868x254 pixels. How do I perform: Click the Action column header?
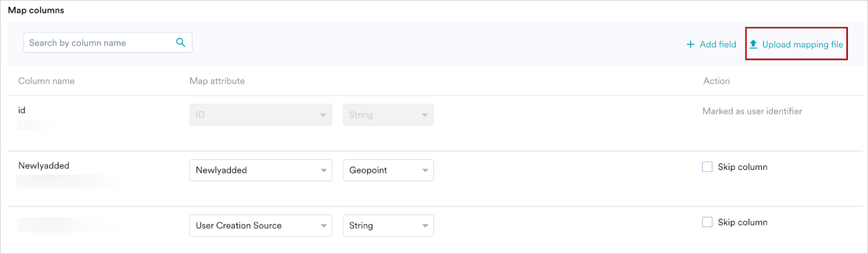coord(716,81)
